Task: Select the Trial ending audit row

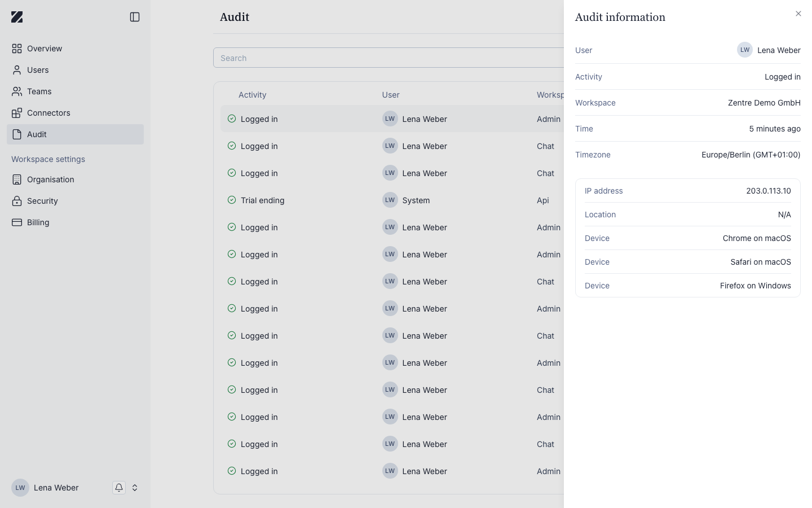Action: pyautogui.click(x=392, y=200)
